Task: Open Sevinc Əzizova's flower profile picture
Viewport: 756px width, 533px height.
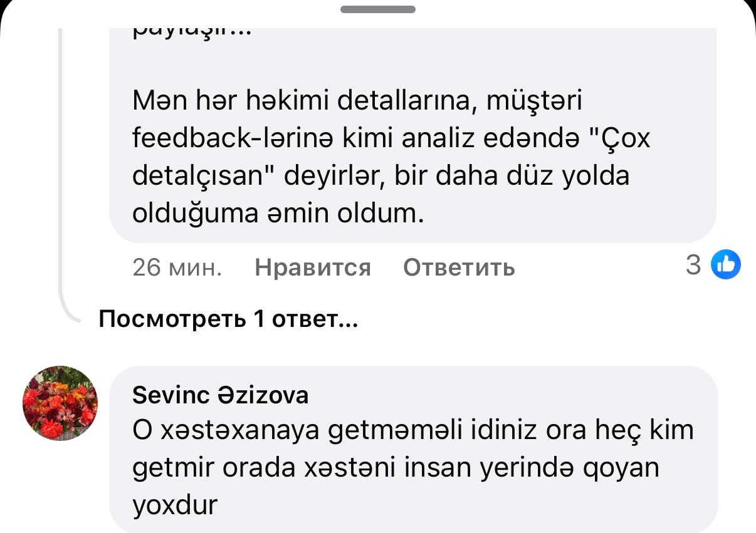Action: [x=60, y=403]
